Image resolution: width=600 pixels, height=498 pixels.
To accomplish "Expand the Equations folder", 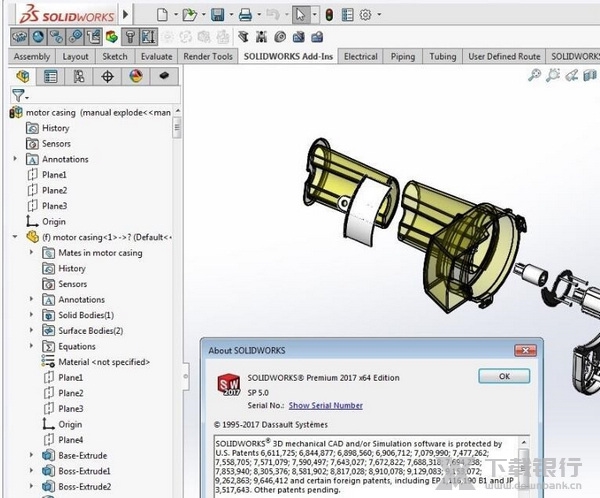I will [31, 346].
